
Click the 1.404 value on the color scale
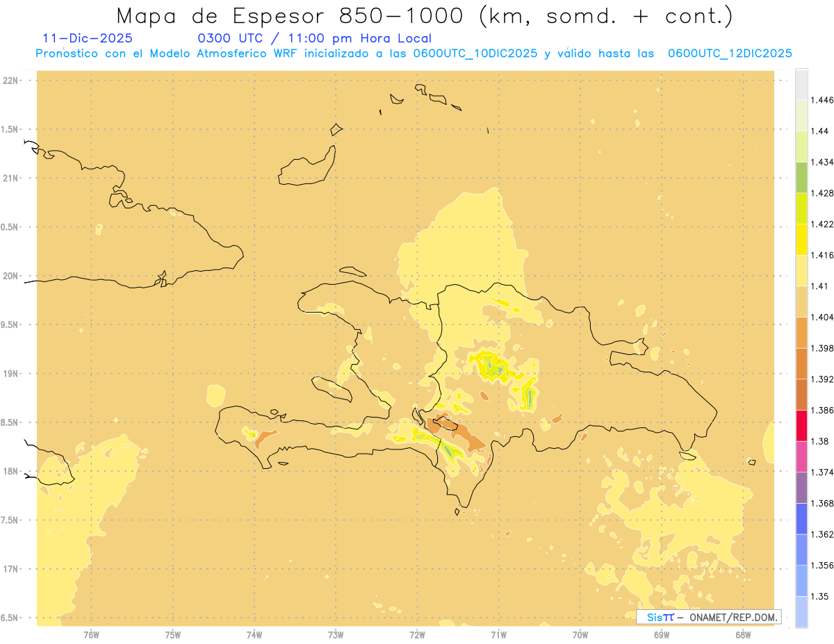(823, 317)
